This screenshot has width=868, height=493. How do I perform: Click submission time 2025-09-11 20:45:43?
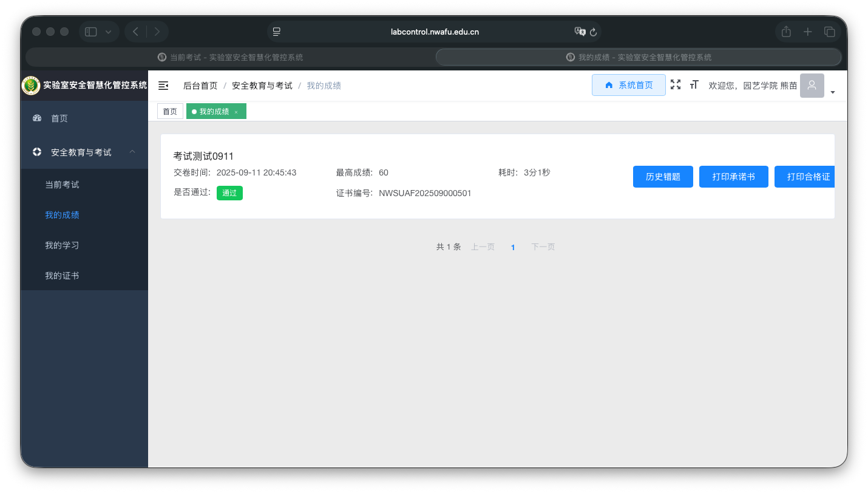pyautogui.click(x=256, y=172)
